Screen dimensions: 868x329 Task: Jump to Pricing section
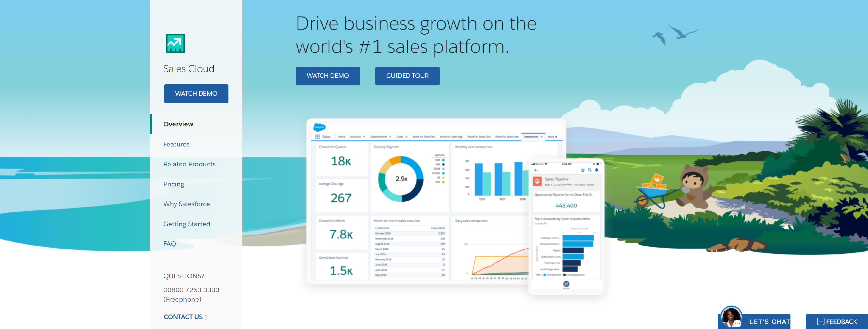[173, 184]
